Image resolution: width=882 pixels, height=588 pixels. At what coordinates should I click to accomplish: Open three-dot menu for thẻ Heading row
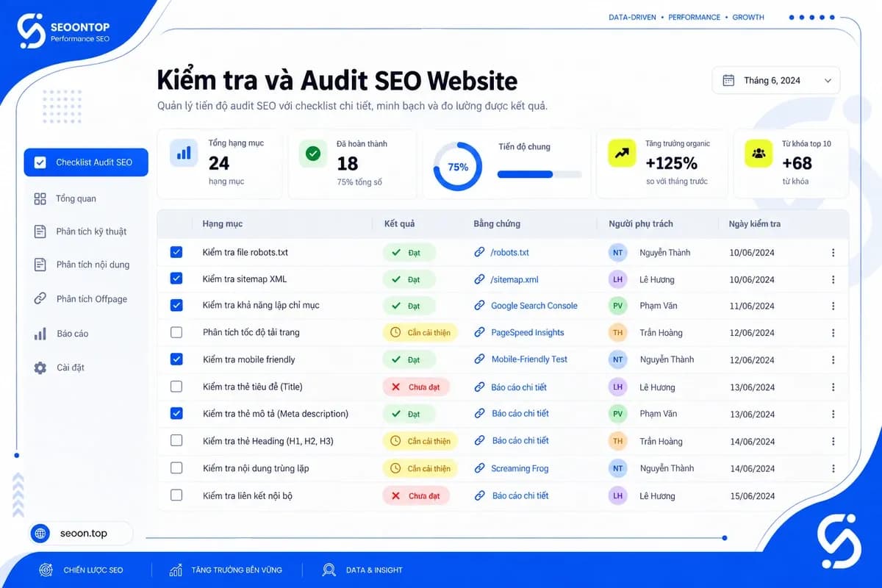click(833, 442)
